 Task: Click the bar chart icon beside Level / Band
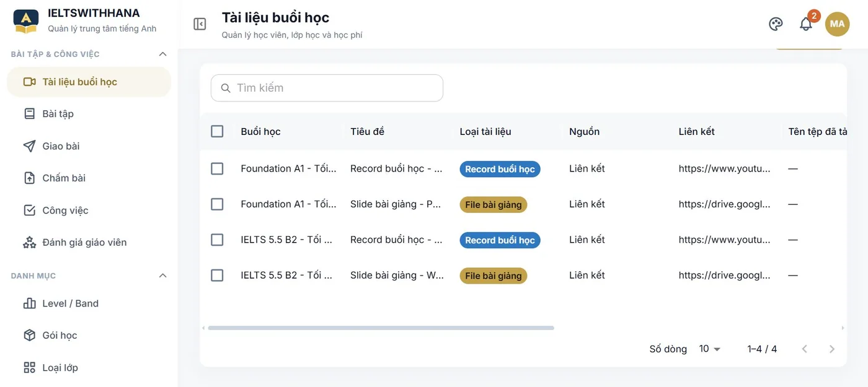pyautogui.click(x=29, y=303)
